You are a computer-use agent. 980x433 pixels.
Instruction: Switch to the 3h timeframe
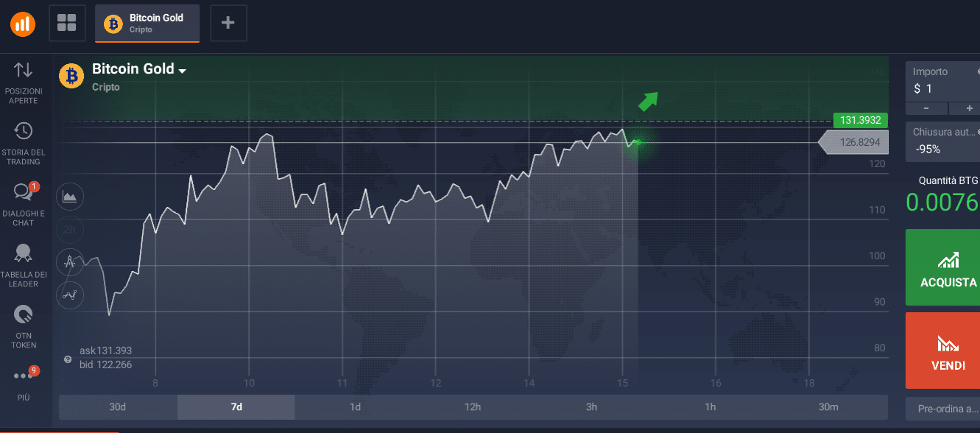pos(591,407)
